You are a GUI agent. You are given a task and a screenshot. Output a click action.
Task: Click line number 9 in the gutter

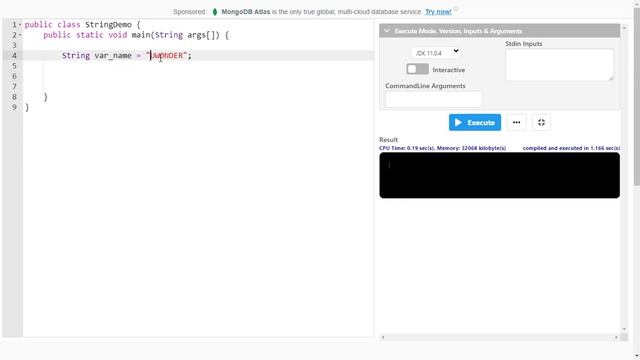[14, 107]
